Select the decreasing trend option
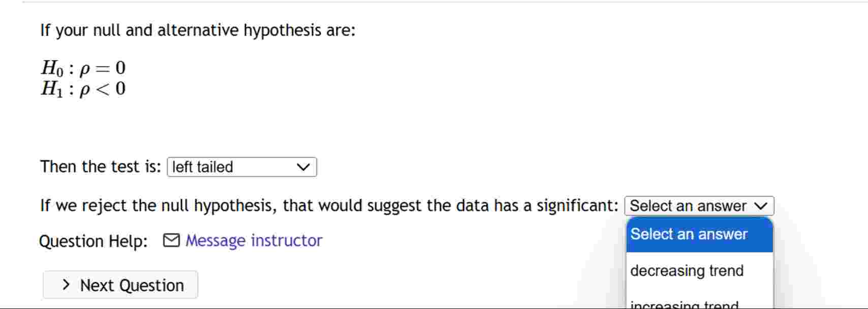The width and height of the screenshot is (868, 309). (x=687, y=270)
